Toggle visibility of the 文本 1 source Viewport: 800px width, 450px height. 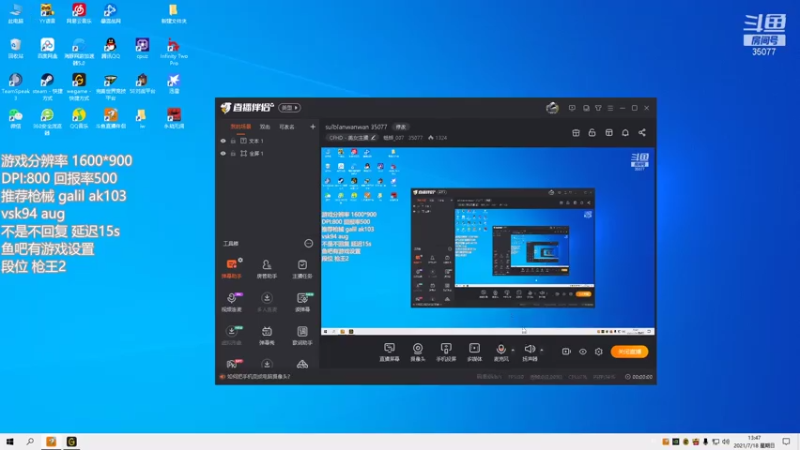tap(223, 141)
